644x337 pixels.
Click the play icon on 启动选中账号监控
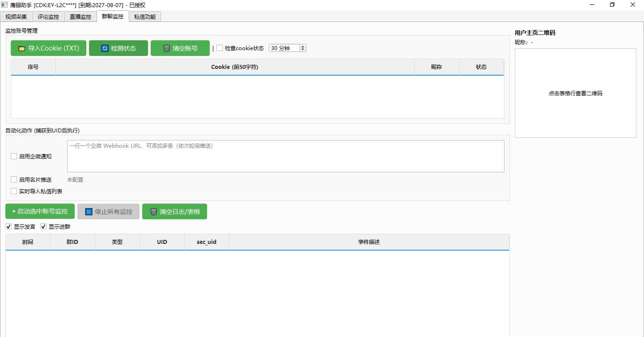[14, 211]
